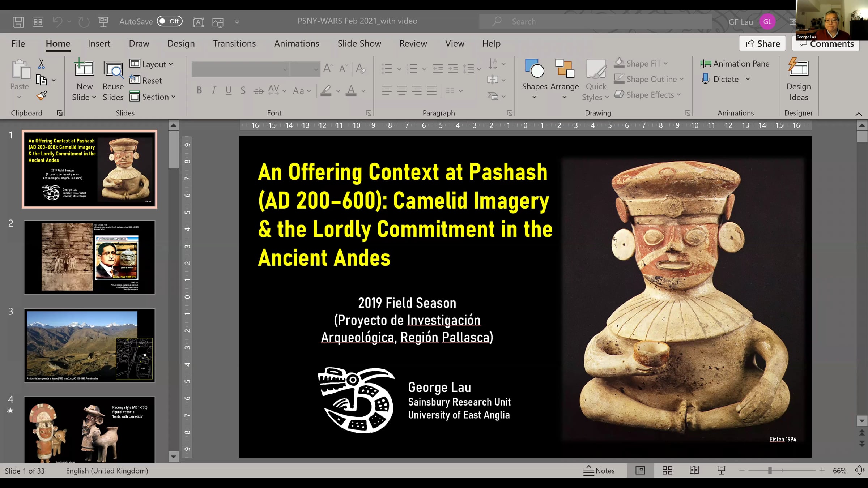
Task: Start Slide Show from status bar icon
Action: click(x=721, y=470)
